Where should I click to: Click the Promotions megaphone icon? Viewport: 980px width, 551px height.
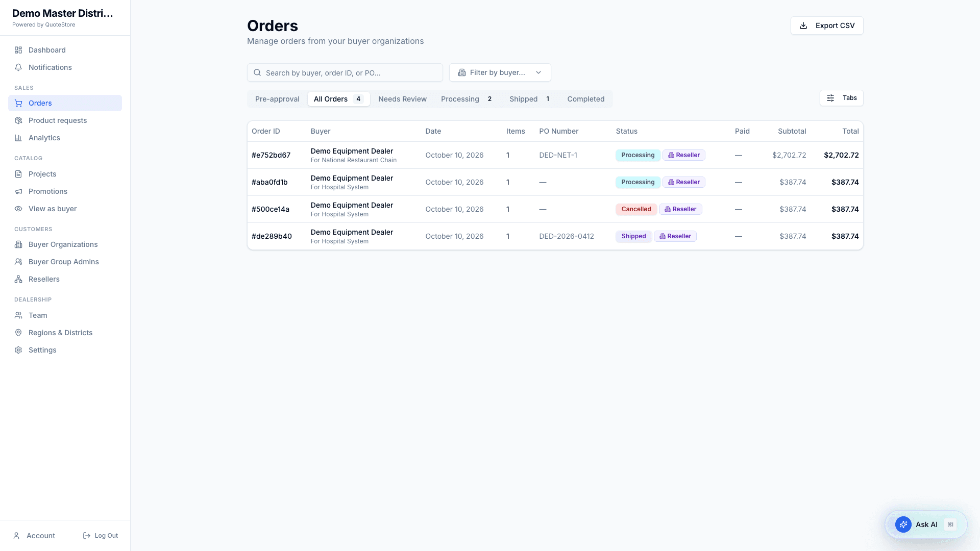[18, 191]
